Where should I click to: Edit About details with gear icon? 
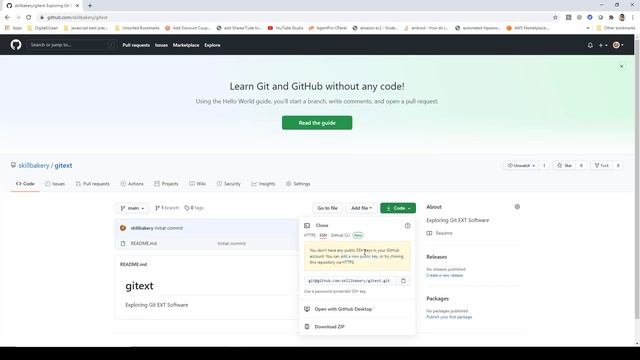coord(517,207)
